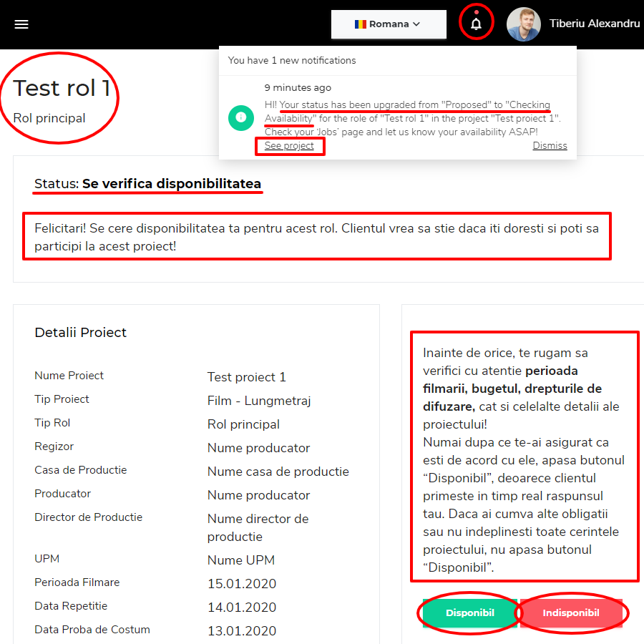Click Tiberiu Alexandru's profile avatar
Viewport: 644px width, 644px height.
click(x=523, y=24)
